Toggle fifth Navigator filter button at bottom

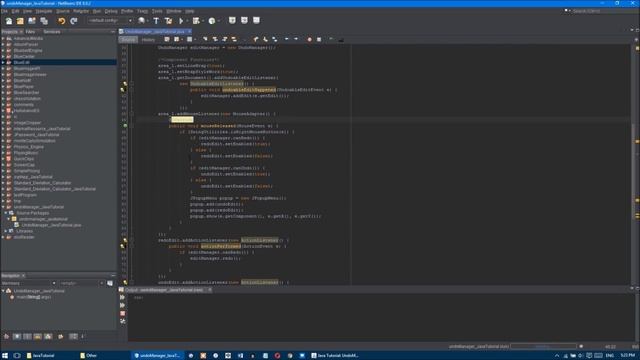tap(48, 336)
